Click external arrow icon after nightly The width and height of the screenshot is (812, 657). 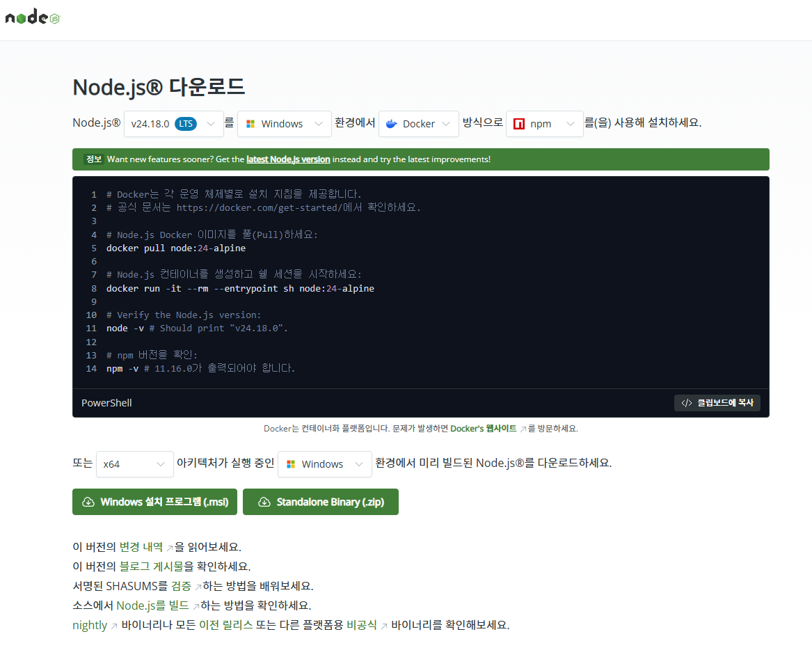pyautogui.click(x=114, y=626)
